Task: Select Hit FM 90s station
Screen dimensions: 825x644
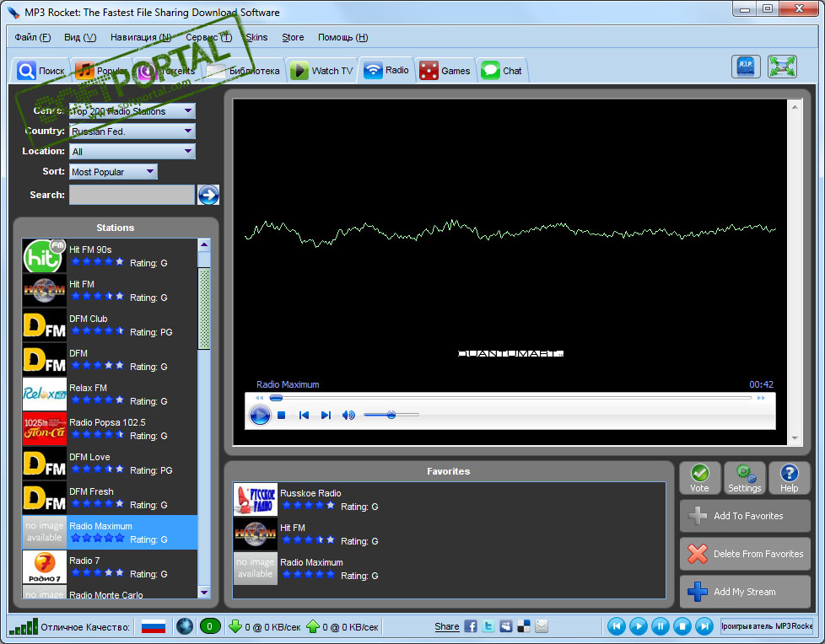Action: (x=110, y=256)
